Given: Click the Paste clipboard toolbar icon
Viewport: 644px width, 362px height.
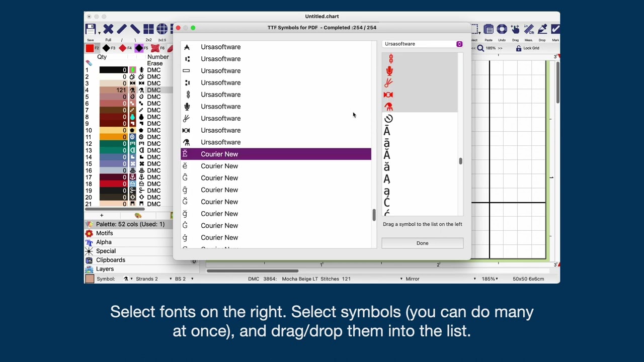Looking at the screenshot, I should [489, 29].
